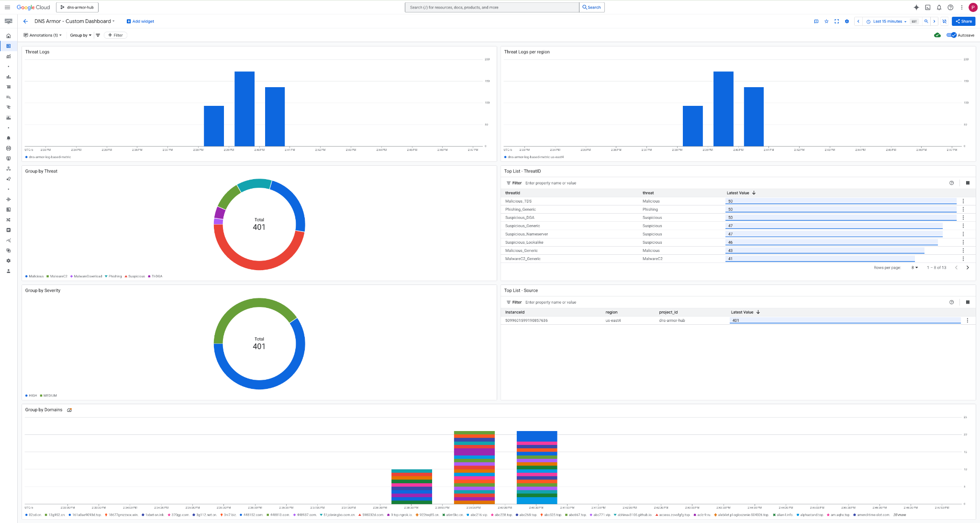The width and height of the screenshot is (980, 523).
Task: Toggle the Autosave switch
Action: tap(952, 35)
